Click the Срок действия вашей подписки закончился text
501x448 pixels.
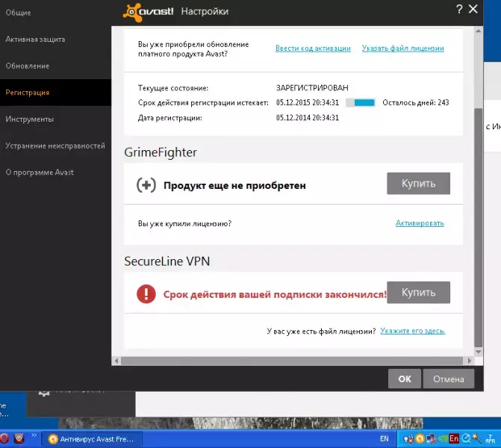[x=275, y=294]
